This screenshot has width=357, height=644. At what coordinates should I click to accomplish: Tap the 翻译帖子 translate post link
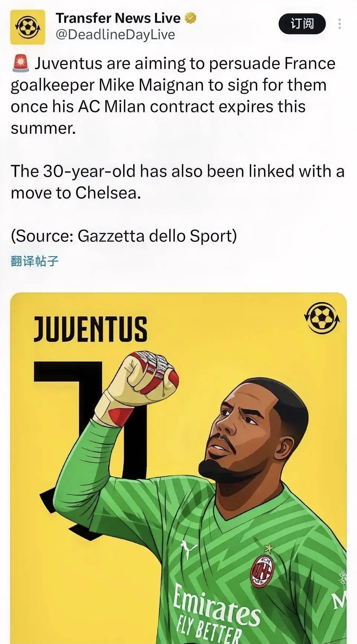coord(35,261)
